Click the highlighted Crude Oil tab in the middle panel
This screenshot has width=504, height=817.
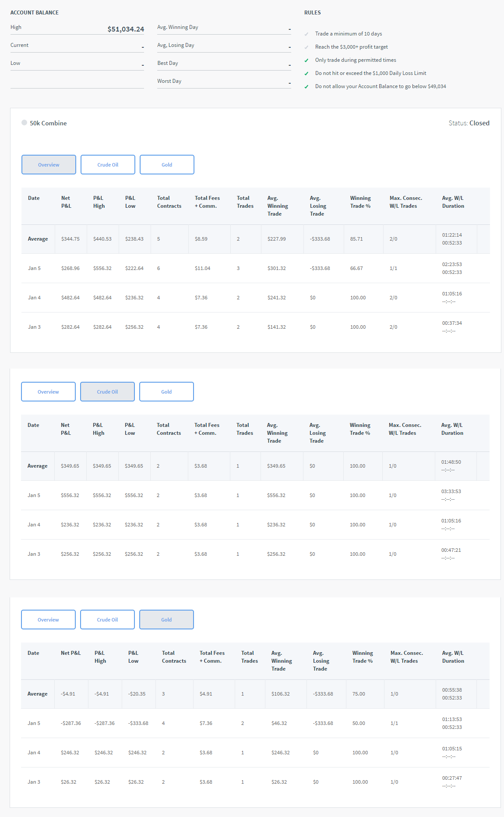(107, 392)
